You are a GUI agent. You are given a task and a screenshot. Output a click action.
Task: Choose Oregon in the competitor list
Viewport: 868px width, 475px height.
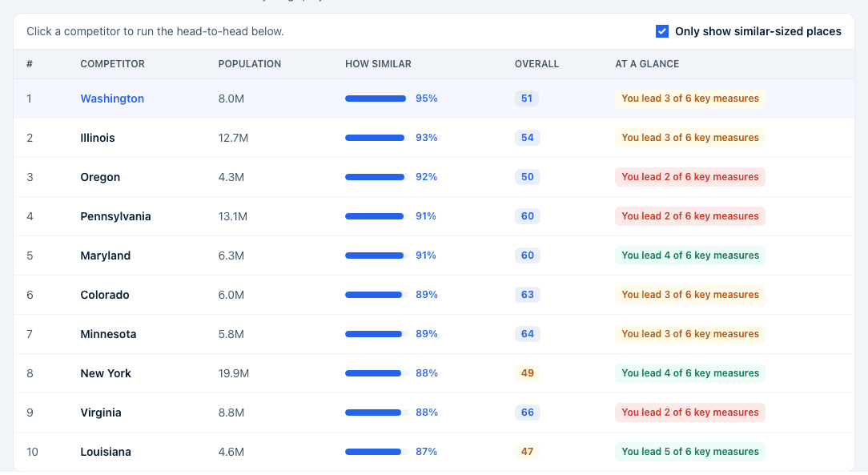(100, 177)
